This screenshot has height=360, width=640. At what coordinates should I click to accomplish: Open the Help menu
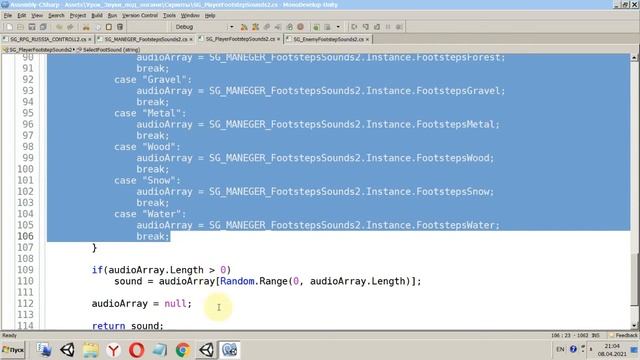point(210,16)
